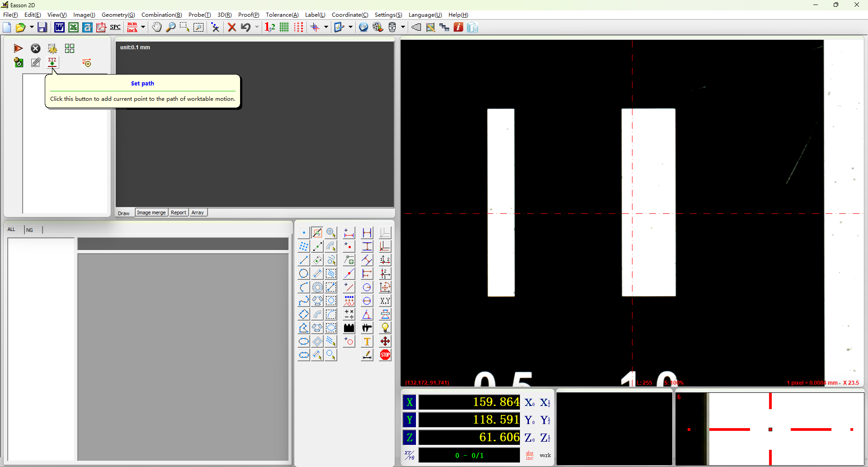The width and height of the screenshot is (868, 467).
Task: Select the Arc measurement tool
Action: click(304, 287)
